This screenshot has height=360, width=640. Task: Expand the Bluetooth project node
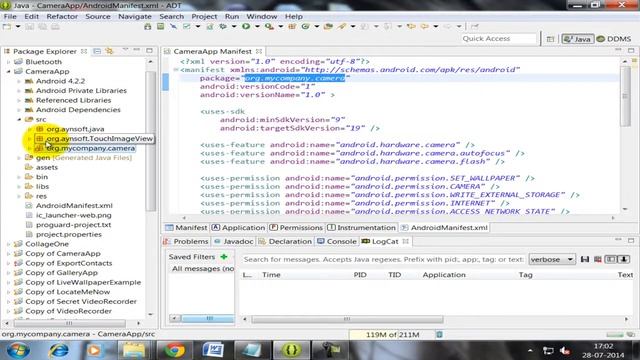(9, 62)
